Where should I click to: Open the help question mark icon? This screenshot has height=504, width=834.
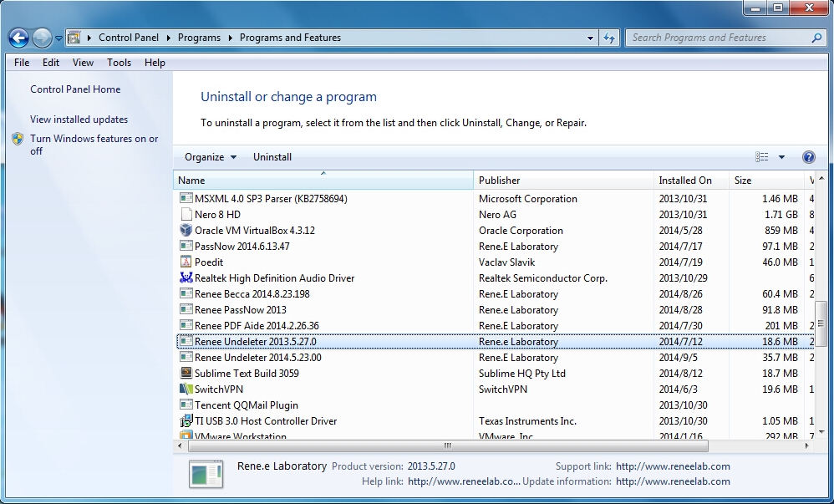[x=808, y=157]
